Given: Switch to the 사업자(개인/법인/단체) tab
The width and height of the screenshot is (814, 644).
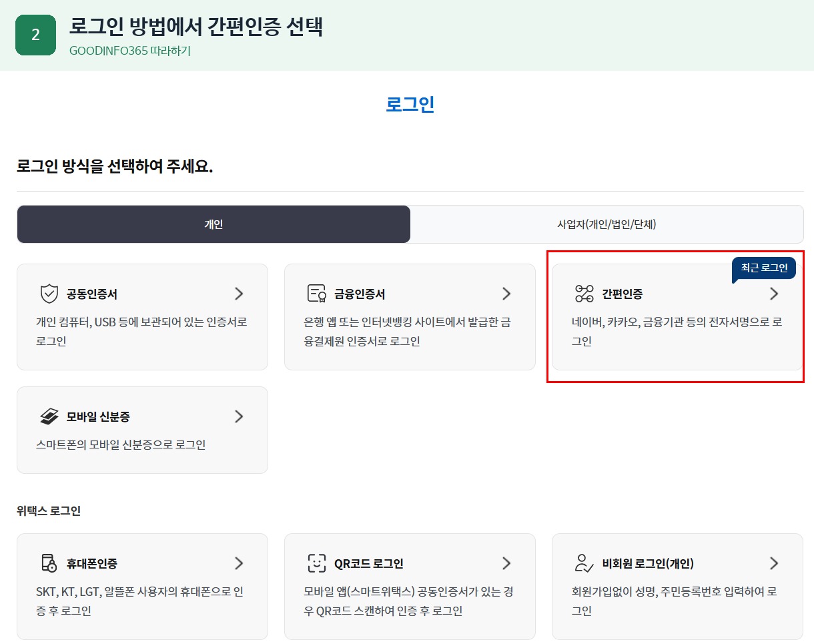Looking at the screenshot, I should tap(606, 224).
